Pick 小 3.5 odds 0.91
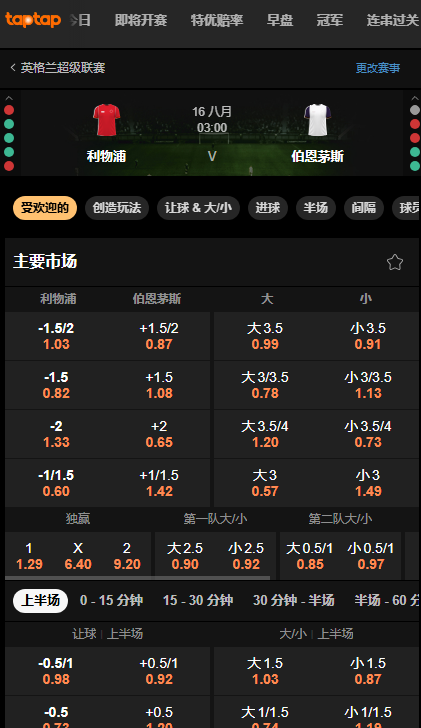The image size is (421, 728). [x=368, y=336]
